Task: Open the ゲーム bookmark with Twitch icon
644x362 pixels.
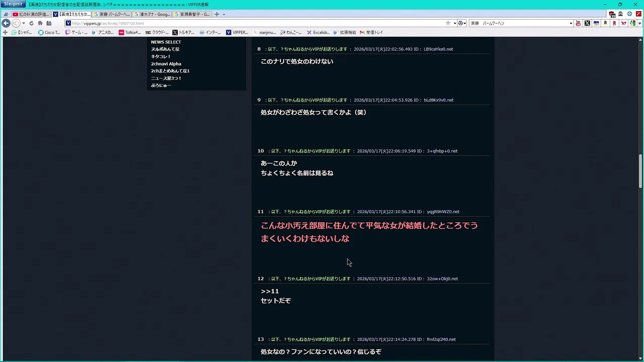Action: tap(76, 32)
